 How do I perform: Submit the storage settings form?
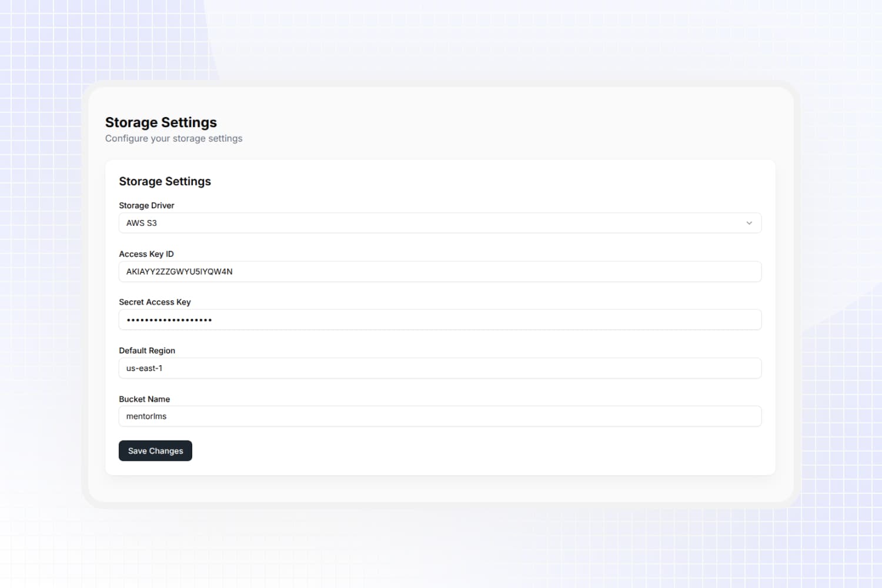(x=155, y=450)
